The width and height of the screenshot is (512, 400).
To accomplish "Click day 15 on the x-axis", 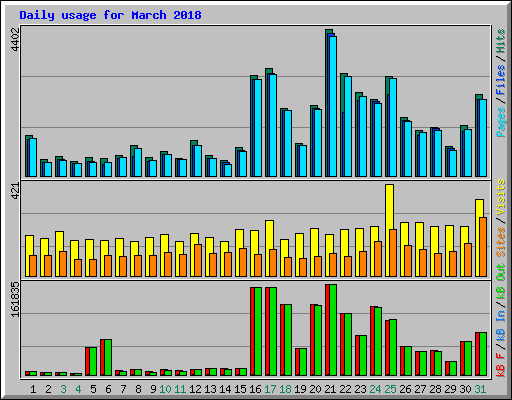I will tap(240, 389).
